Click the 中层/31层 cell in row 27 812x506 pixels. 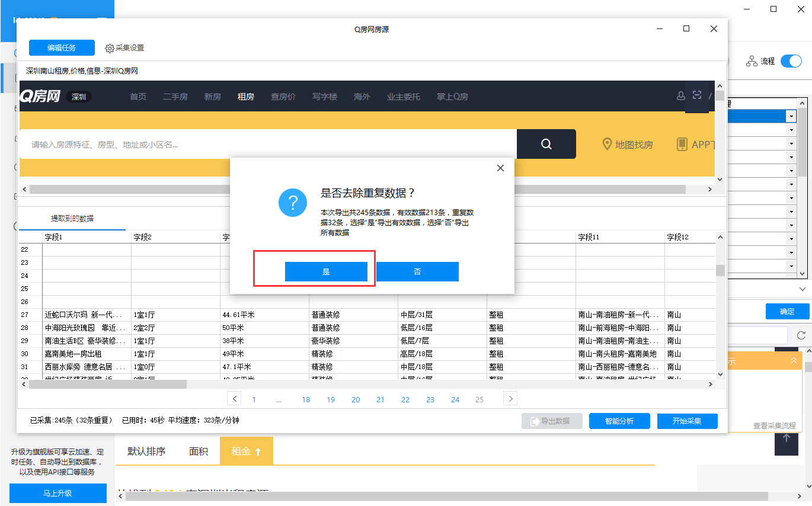point(442,315)
